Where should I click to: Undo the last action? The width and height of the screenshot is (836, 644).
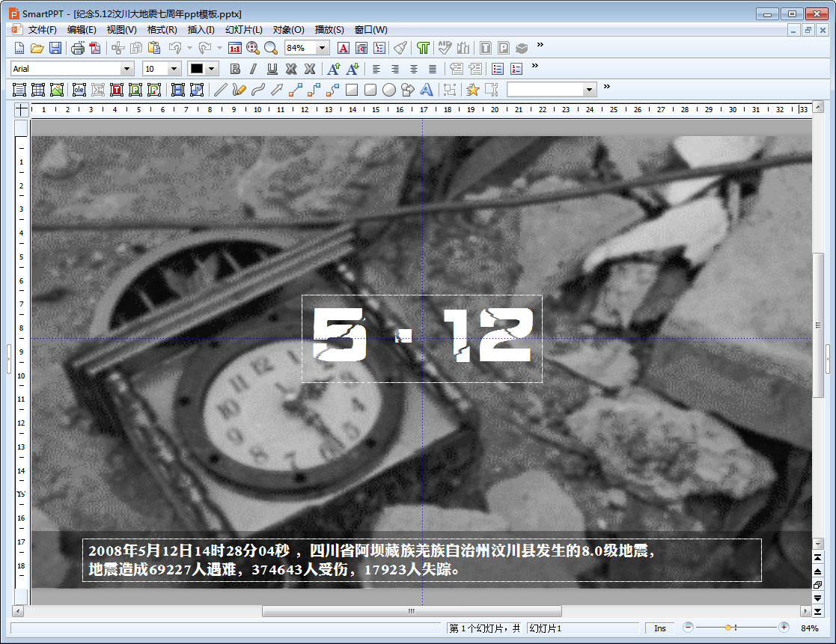click(x=175, y=48)
